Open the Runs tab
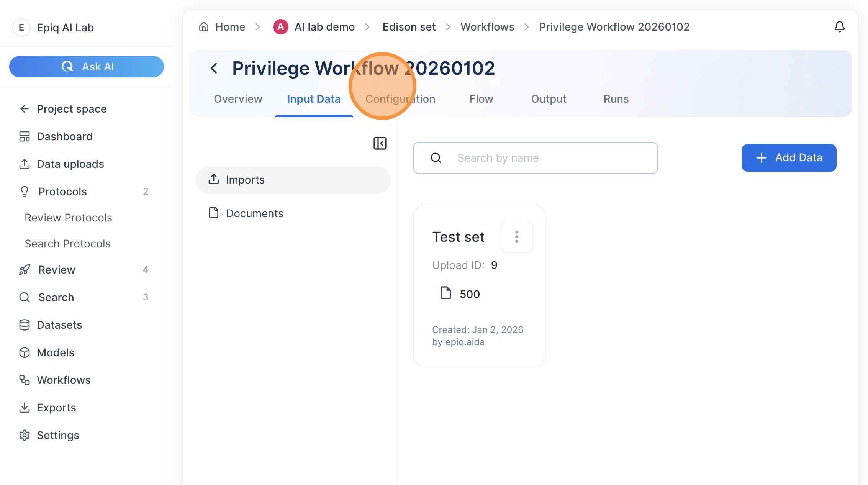This screenshot has height=485, width=868. coord(616,99)
